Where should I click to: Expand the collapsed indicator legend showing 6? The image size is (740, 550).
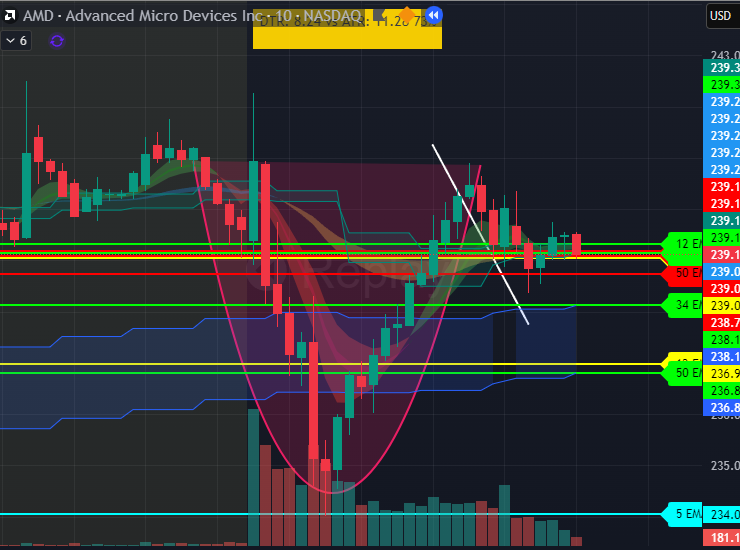click(x=16, y=41)
